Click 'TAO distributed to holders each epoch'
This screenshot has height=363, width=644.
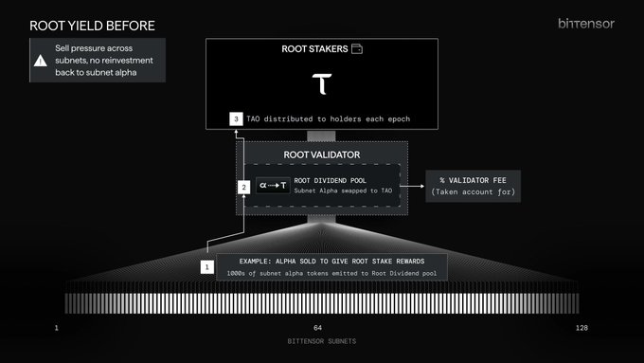[329, 118]
